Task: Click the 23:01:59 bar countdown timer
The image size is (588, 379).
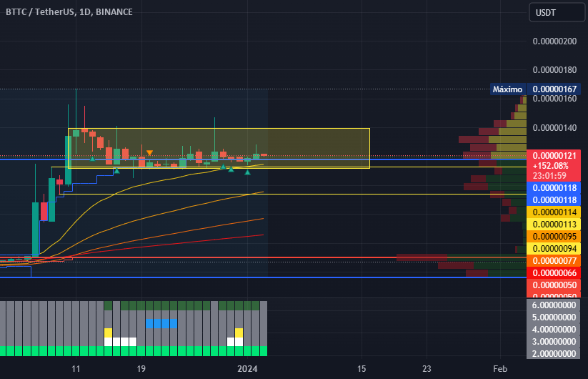Action: click(x=549, y=176)
